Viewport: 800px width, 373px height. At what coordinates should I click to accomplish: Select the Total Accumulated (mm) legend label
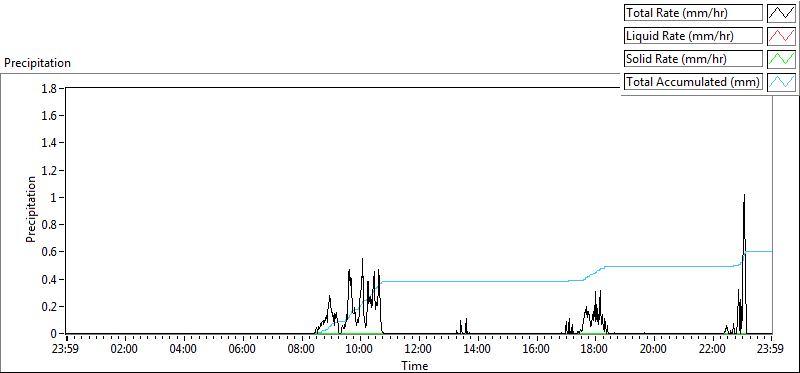[x=693, y=82]
